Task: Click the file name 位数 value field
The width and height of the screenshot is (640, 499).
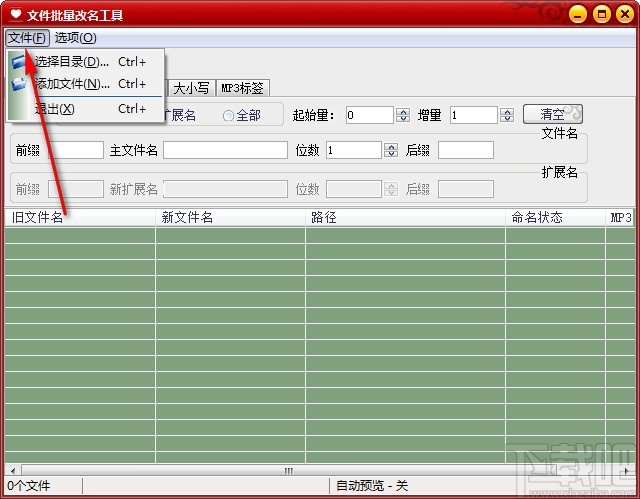Action: coord(354,150)
